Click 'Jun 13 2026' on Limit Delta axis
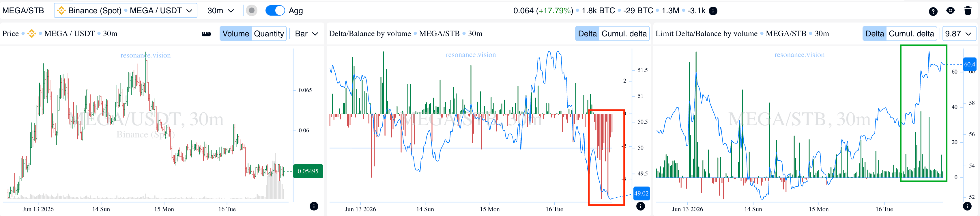 687,209
